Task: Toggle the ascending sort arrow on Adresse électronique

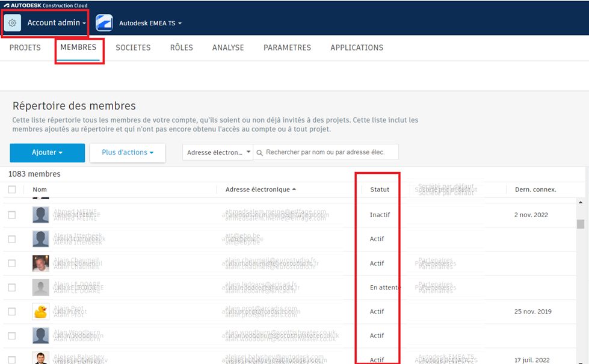Action: click(x=294, y=189)
